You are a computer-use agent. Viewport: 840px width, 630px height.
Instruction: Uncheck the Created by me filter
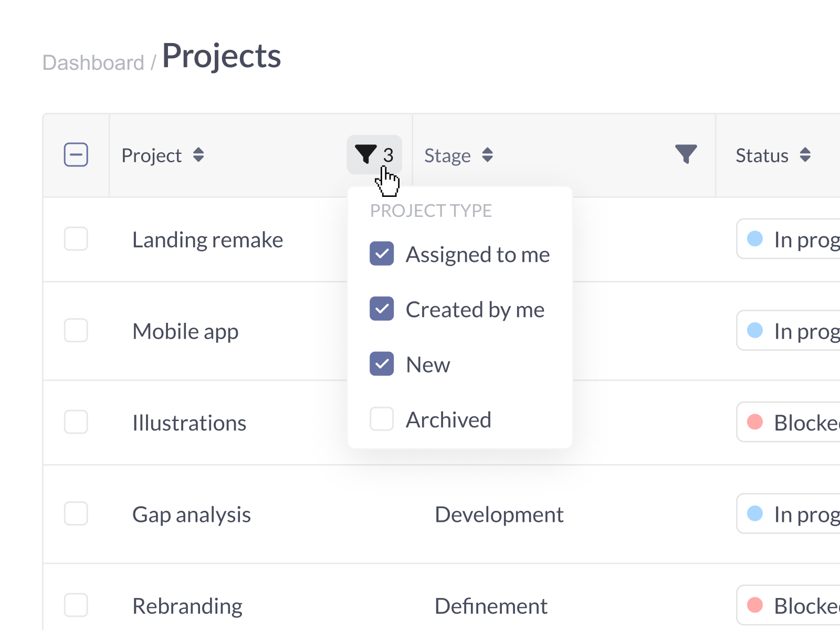pyautogui.click(x=382, y=309)
